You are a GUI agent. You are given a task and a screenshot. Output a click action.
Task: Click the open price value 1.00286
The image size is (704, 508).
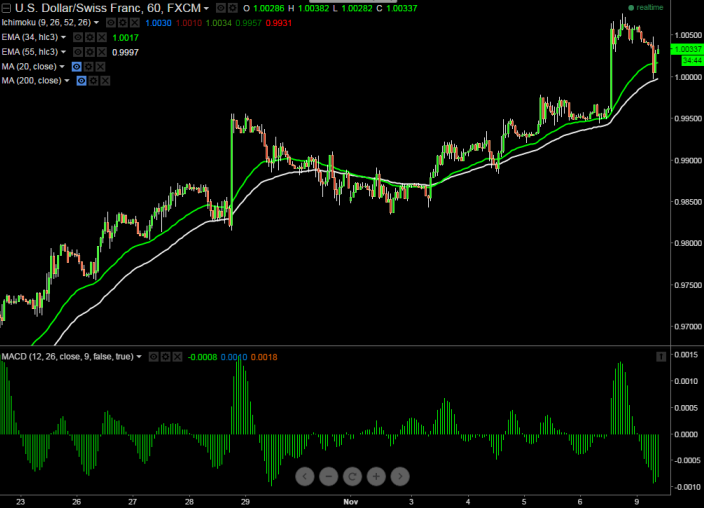[268, 9]
